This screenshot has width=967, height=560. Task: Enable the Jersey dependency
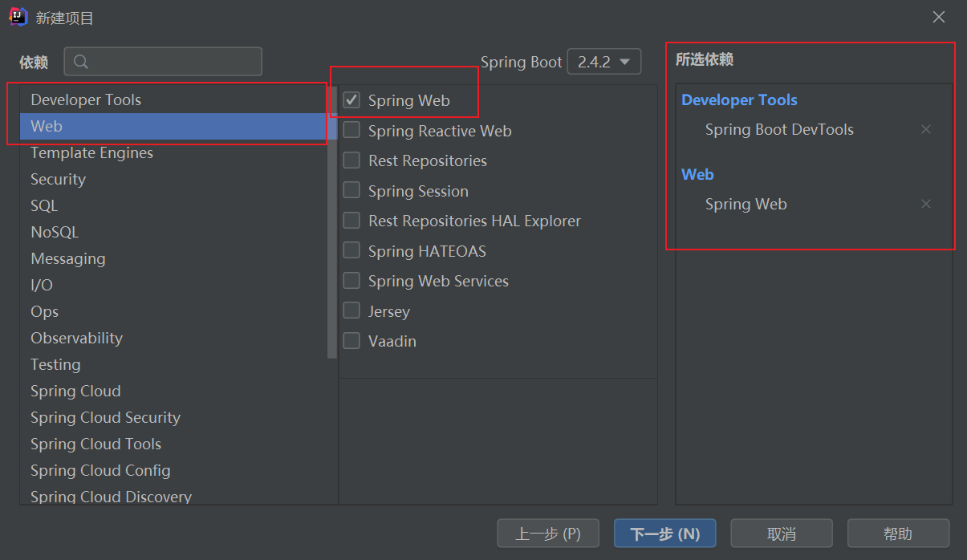coord(351,310)
